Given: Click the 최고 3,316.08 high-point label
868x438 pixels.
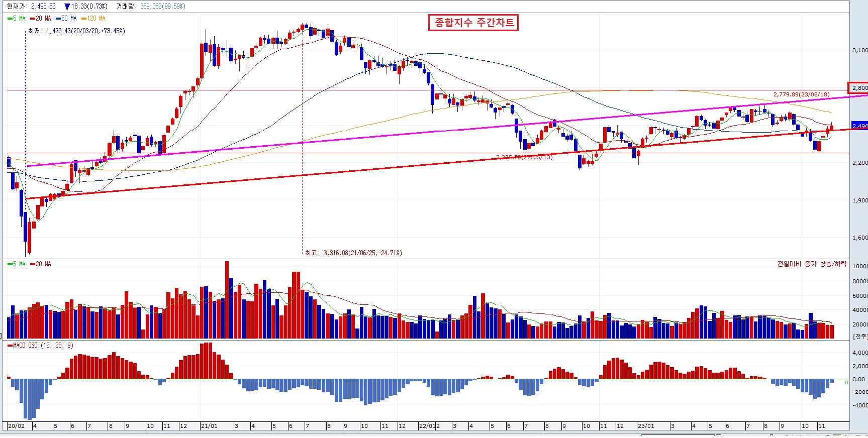Looking at the screenshot, I should click(353, 253).
